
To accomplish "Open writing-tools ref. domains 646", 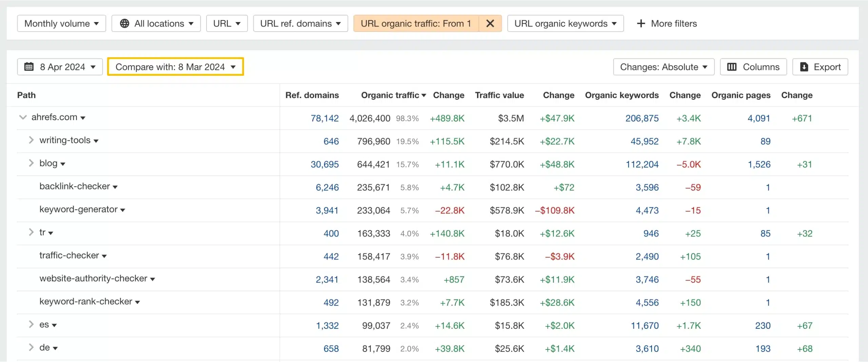I will click(331, 141).
